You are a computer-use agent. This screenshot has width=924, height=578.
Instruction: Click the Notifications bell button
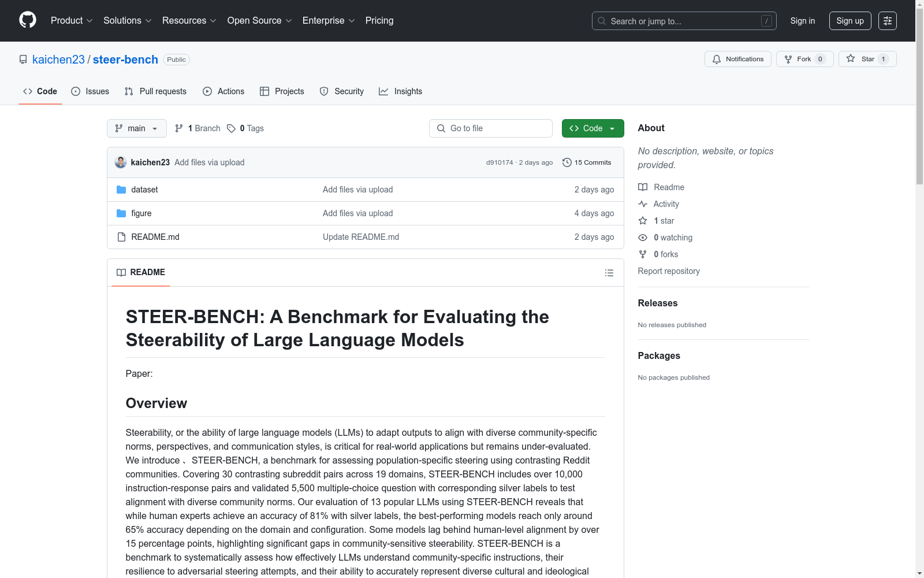(738, 59)
